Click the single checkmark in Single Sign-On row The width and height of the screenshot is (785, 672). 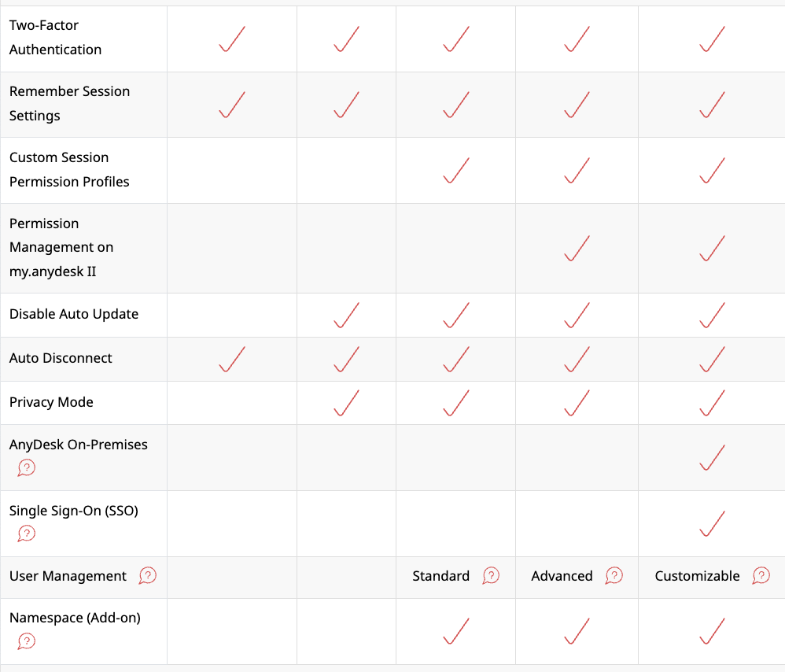pos(711,523)
